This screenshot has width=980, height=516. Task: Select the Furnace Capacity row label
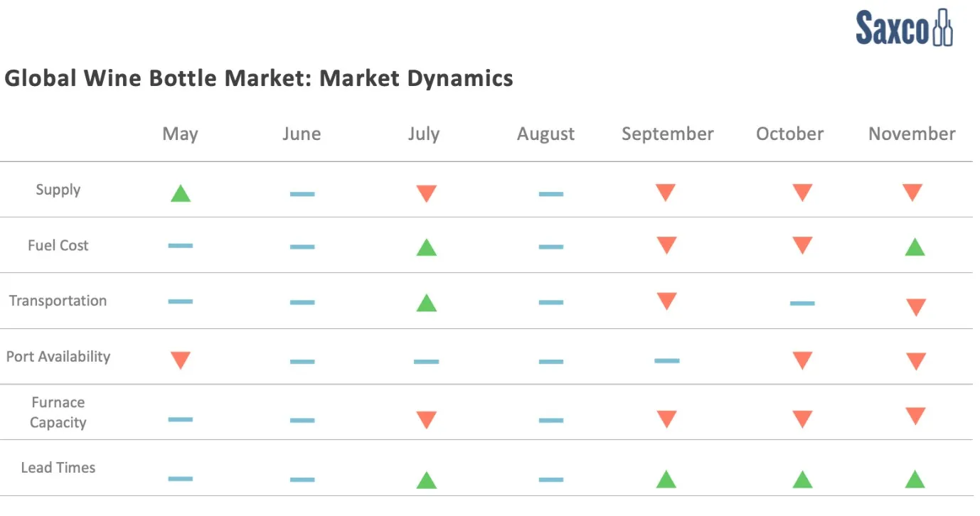pos(58,412)
